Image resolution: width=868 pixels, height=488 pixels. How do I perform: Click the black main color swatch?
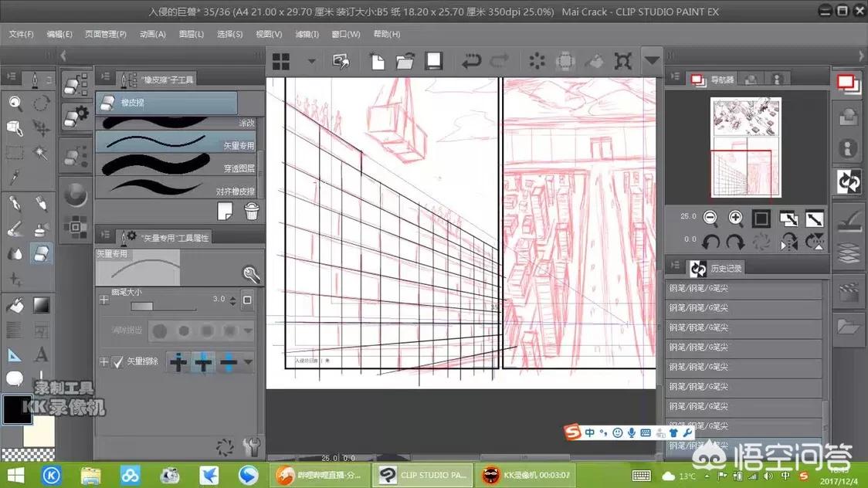(x=17, y=410)
